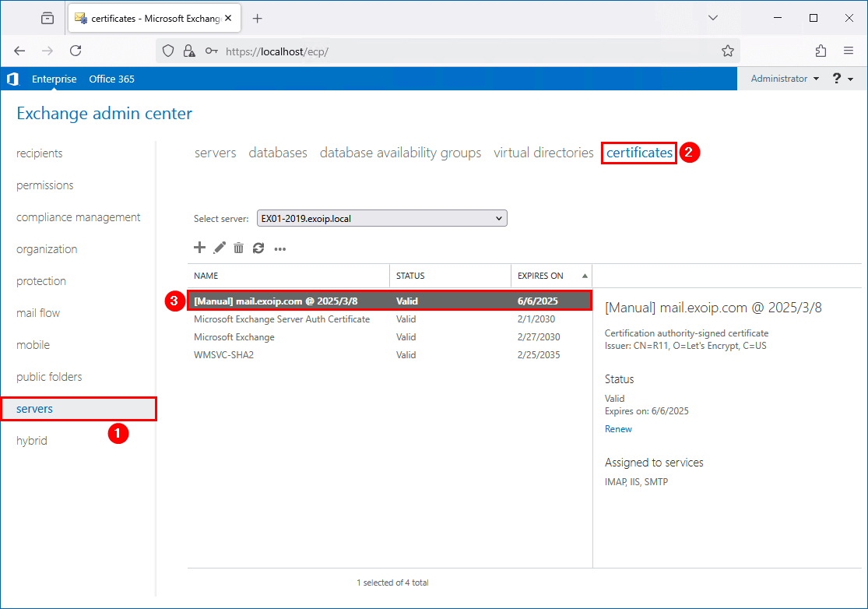Click the help question mark icon
This screenshot has width=868, height=609.
[837, 79]
